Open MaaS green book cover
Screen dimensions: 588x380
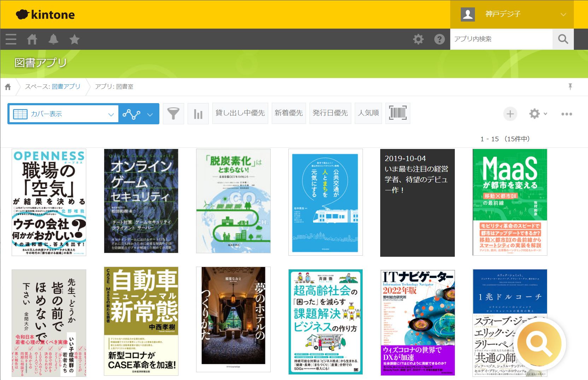510,202
